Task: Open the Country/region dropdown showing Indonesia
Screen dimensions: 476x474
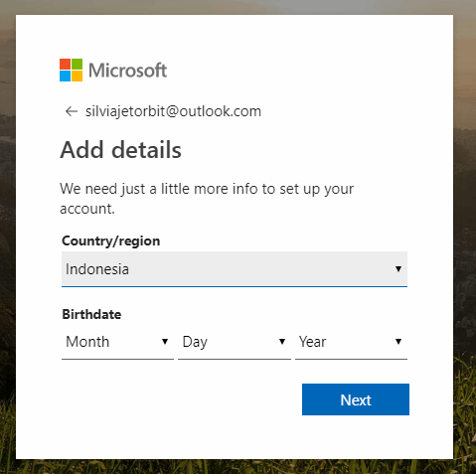Action: (x=235, y=269)
